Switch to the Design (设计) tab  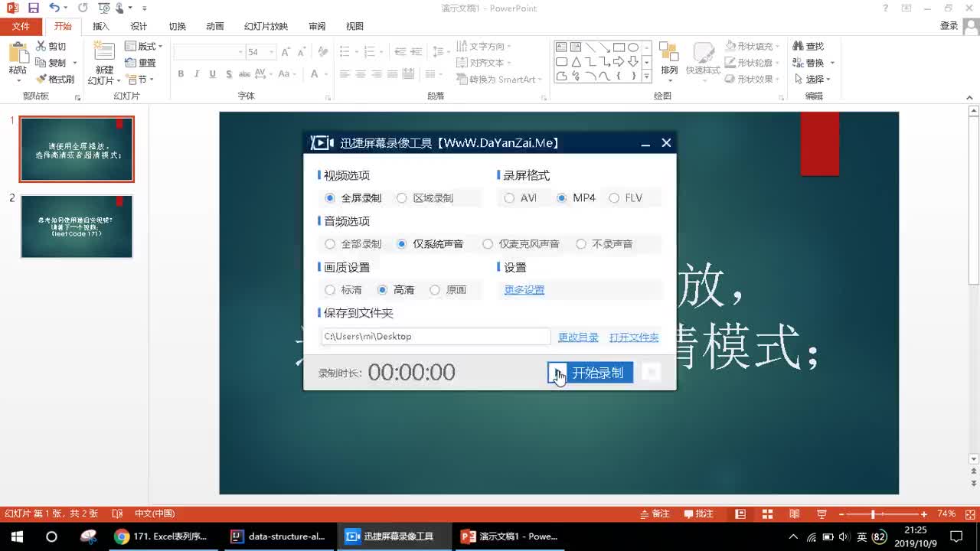(x=139, y=26)
